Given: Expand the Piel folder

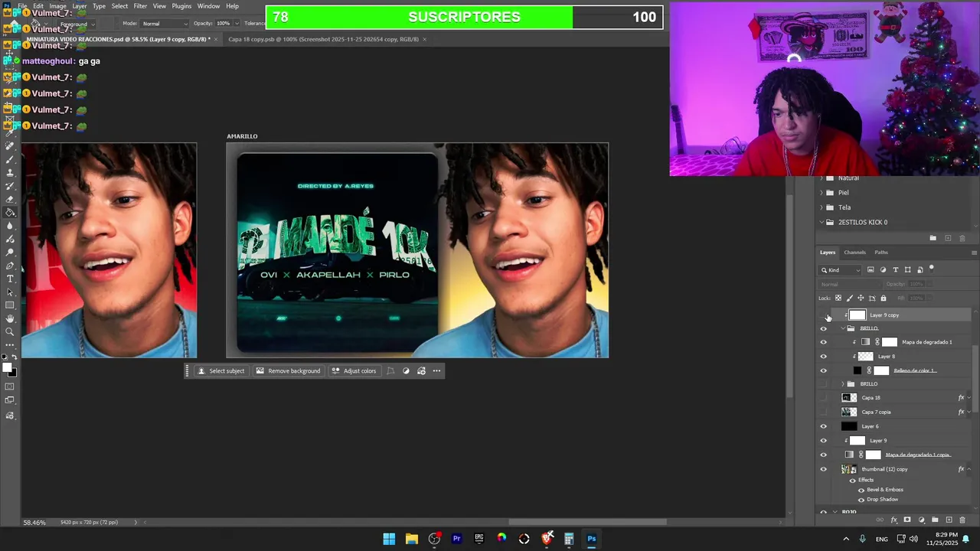Looking at the screenshot, I should 822,193.
